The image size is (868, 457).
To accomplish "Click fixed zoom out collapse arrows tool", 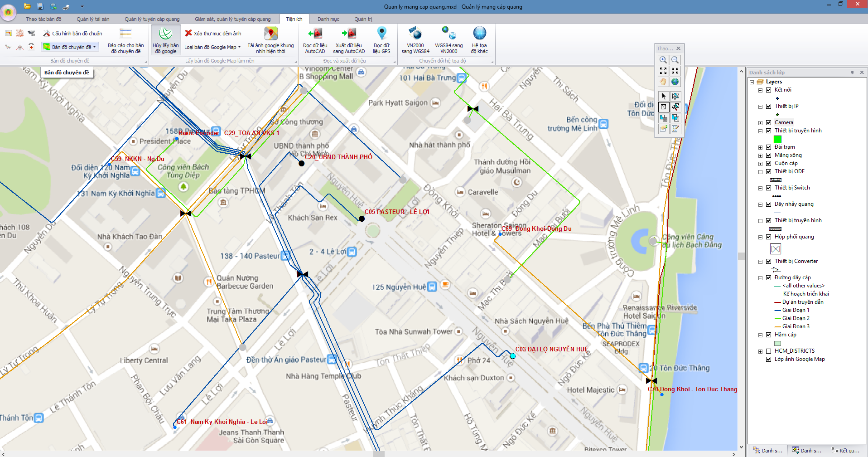I will click(x=675, y=71).
